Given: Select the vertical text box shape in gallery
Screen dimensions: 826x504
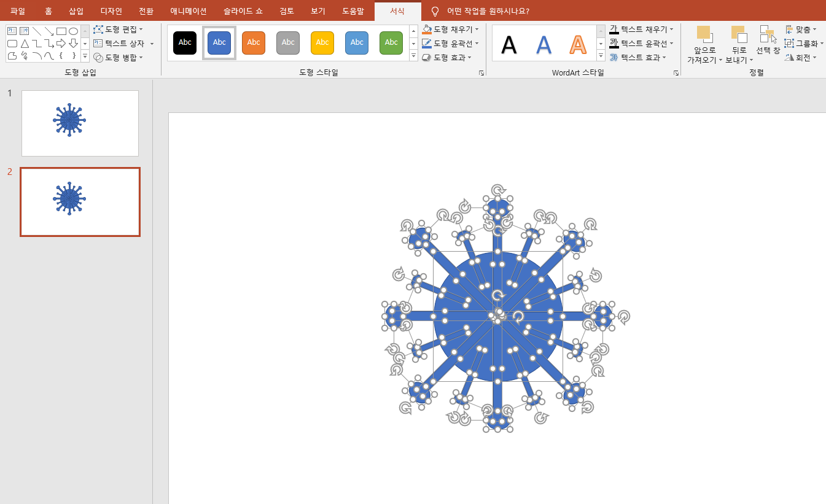Looking at the screenshot, I should click(24, 31).
